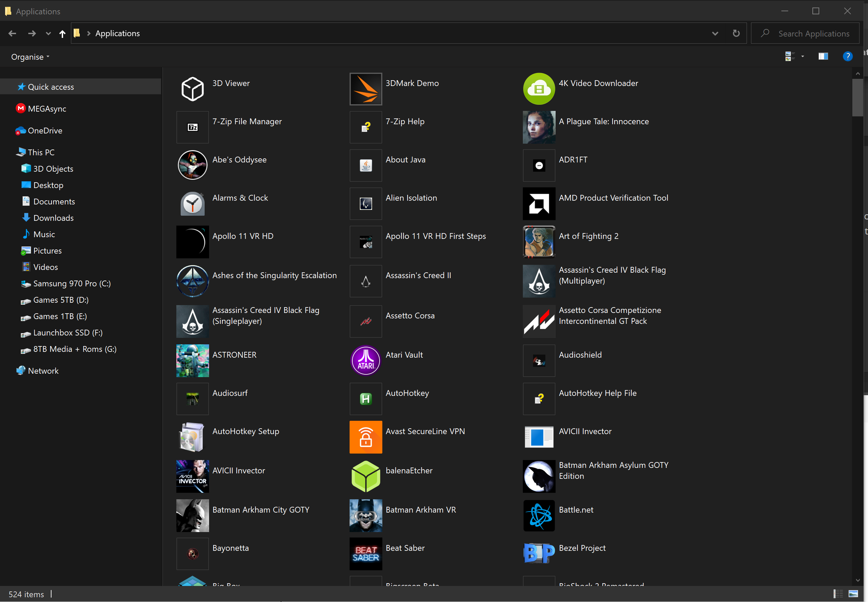Click the Applications breadcrumb in address bar
The image size is (868, 602).
(x=118, y=33)
